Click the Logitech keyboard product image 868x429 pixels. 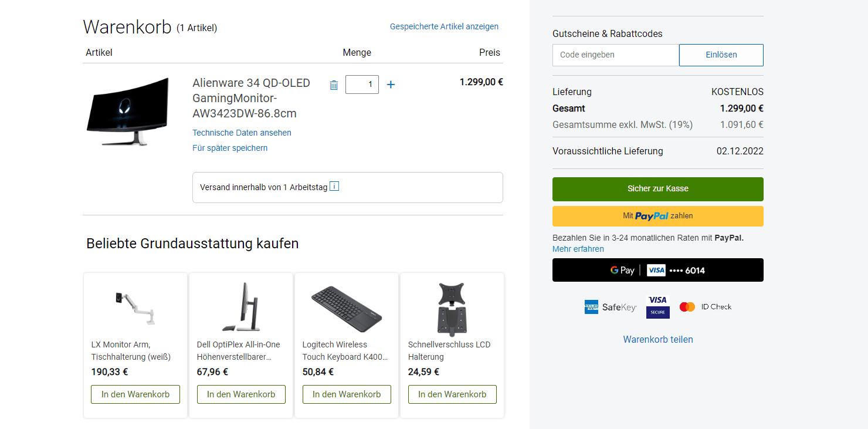[347, 309]
